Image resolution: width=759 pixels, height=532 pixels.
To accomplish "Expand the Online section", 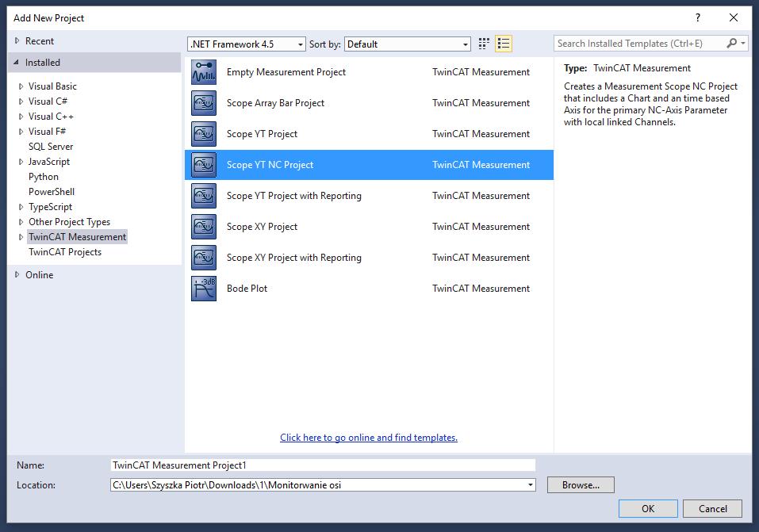I will [17, 275].
